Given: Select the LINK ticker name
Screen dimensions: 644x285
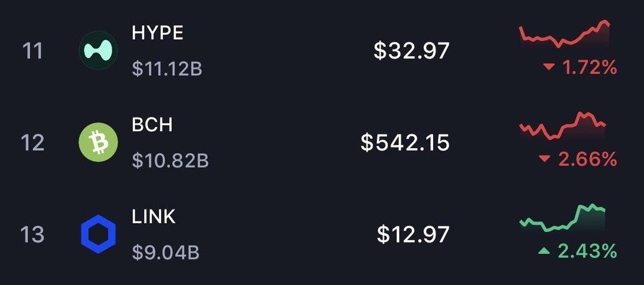Looking at the screenshot, I should (x=154, y=217).
